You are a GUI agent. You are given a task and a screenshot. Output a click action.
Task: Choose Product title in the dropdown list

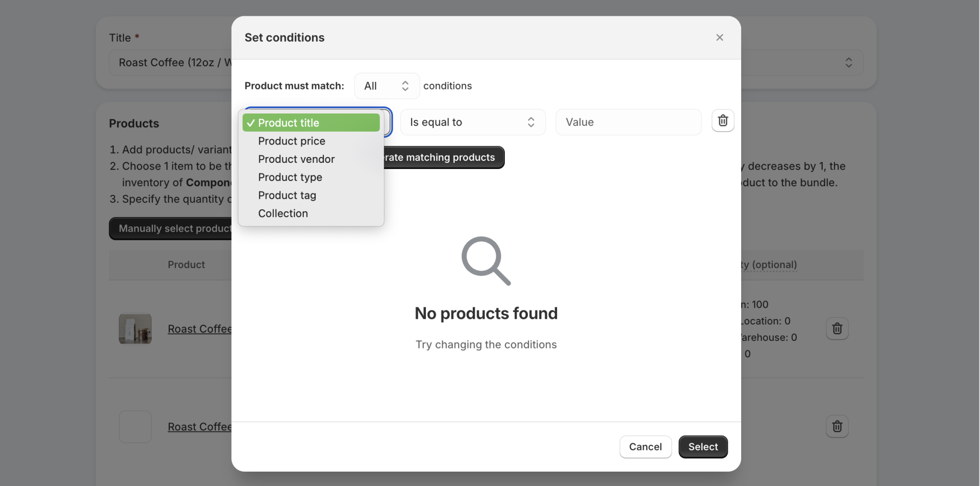point(311,123)
